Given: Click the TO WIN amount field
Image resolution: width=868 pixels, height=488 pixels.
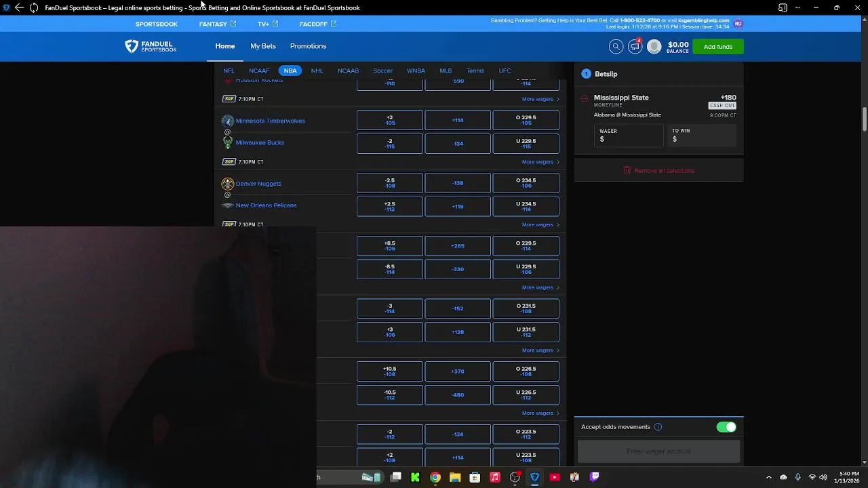Looking at the screenshot, I should pos(702,136).
